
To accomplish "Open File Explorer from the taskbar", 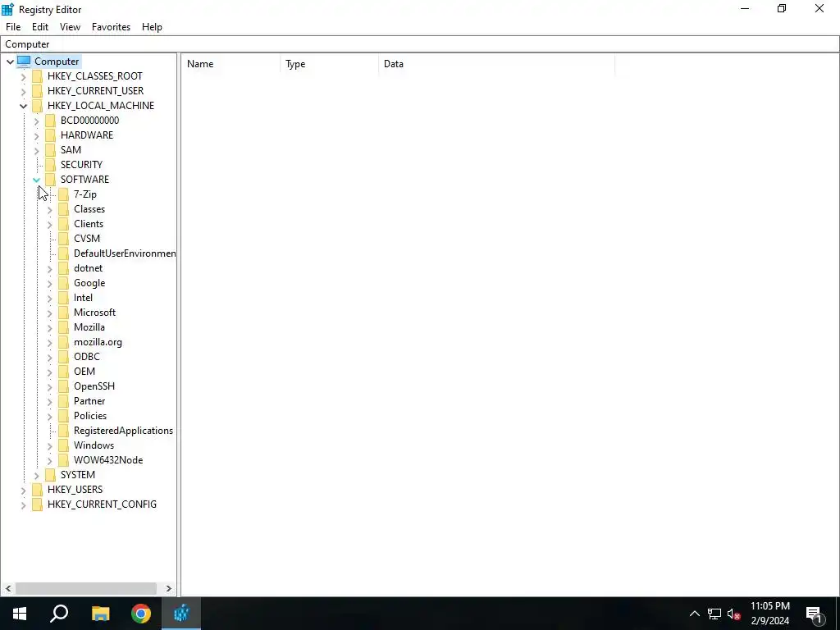I will 100,614.
